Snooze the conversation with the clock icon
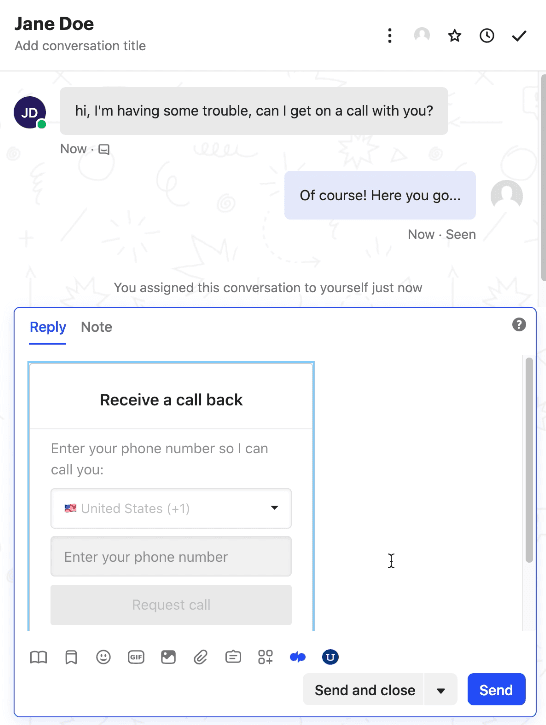This screenshot has height=725, width=546. pos(487,36)
